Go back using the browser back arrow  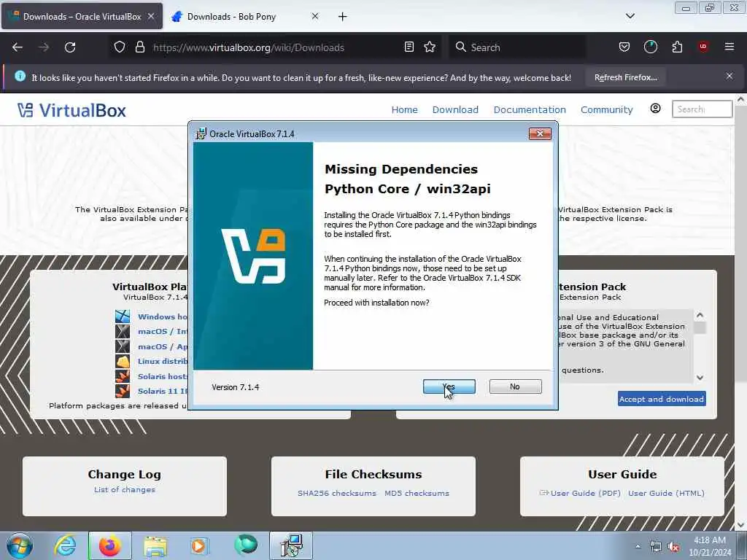[x=18, y=47]
